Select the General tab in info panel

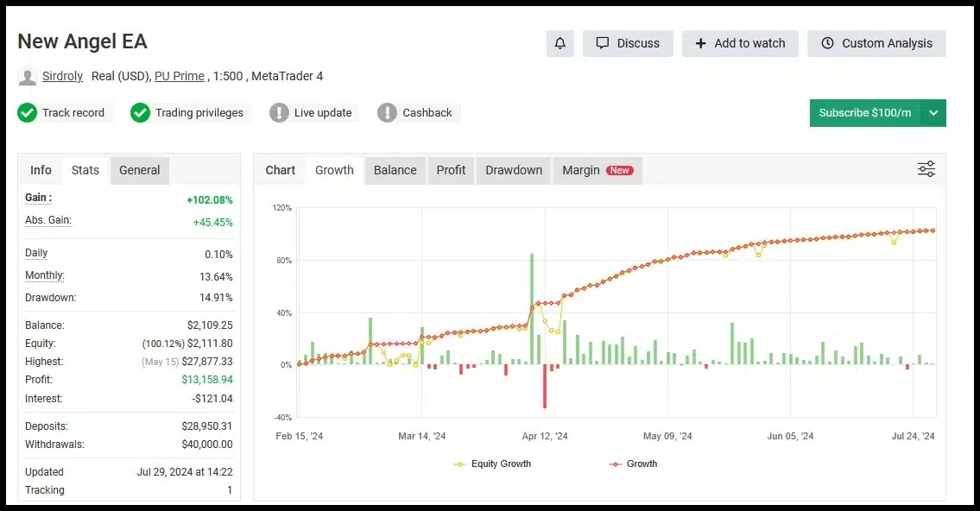pos(139,170)
